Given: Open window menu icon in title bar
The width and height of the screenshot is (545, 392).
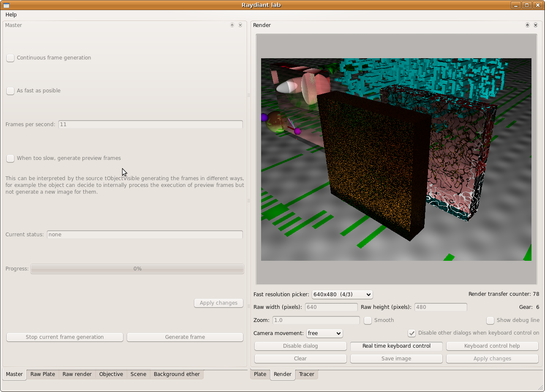Looking at the screenshot, I should [6, 5].
